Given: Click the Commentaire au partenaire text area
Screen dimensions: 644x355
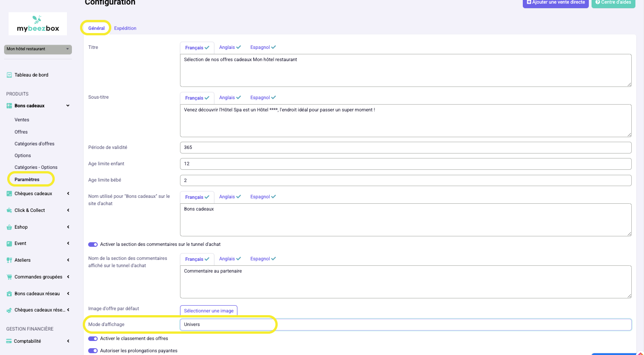Looking at the screenshot, I should [406, 282].
